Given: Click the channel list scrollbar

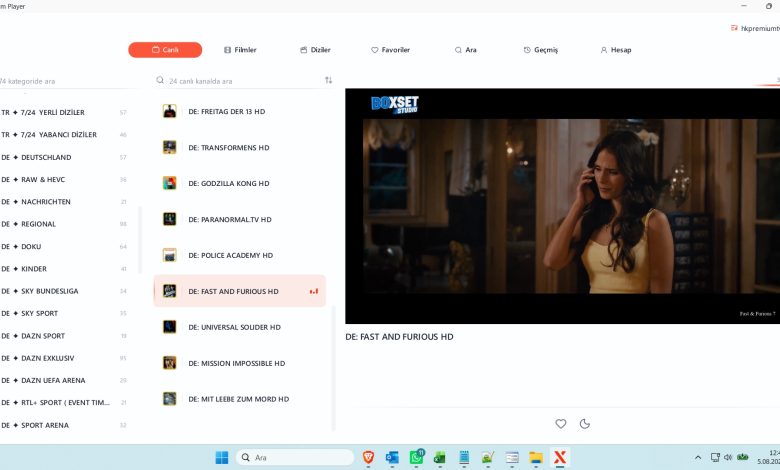Looking at the screenshot, I should tap(333, 368).
